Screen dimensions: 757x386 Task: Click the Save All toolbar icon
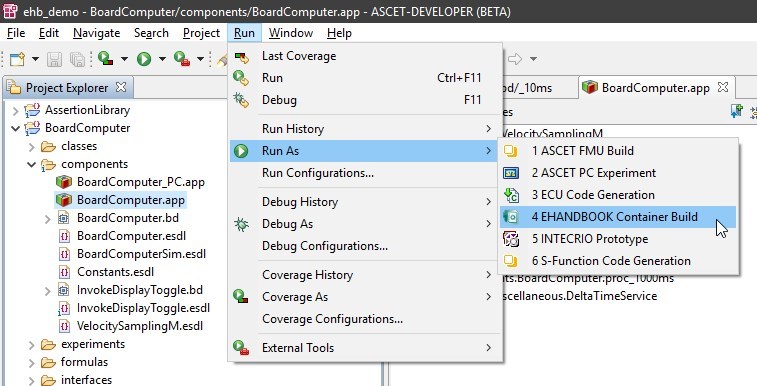(x=77, y=59)
